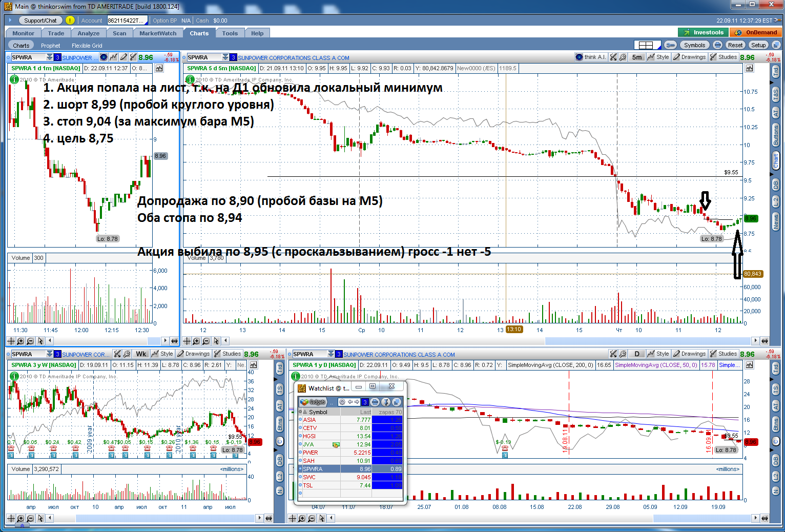Open Drawings menu in 5m chart toolbar

[690, 57]
